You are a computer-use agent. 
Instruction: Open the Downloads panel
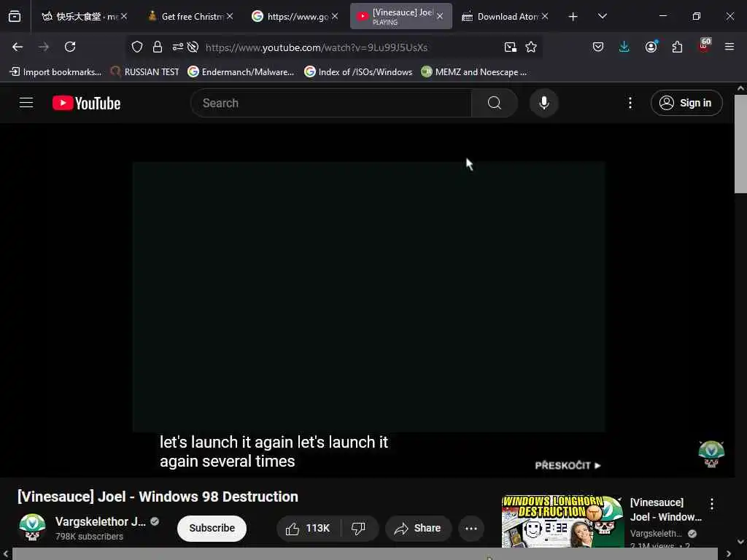point(624,47)
